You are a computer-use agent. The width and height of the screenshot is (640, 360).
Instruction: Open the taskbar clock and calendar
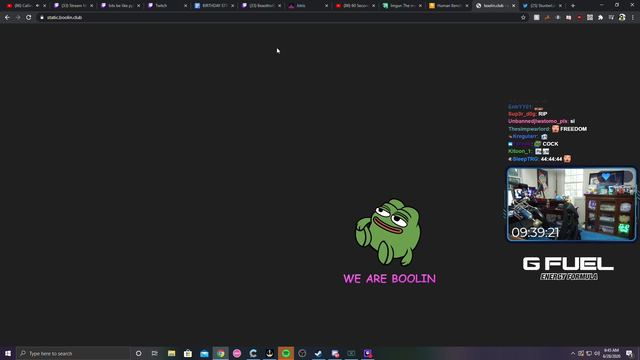611,353
